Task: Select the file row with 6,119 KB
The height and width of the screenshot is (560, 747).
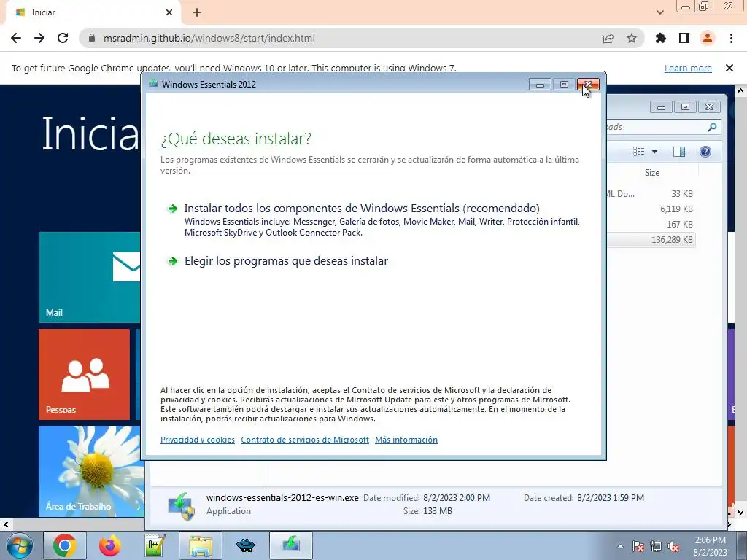Action: (x=651, y=209)
